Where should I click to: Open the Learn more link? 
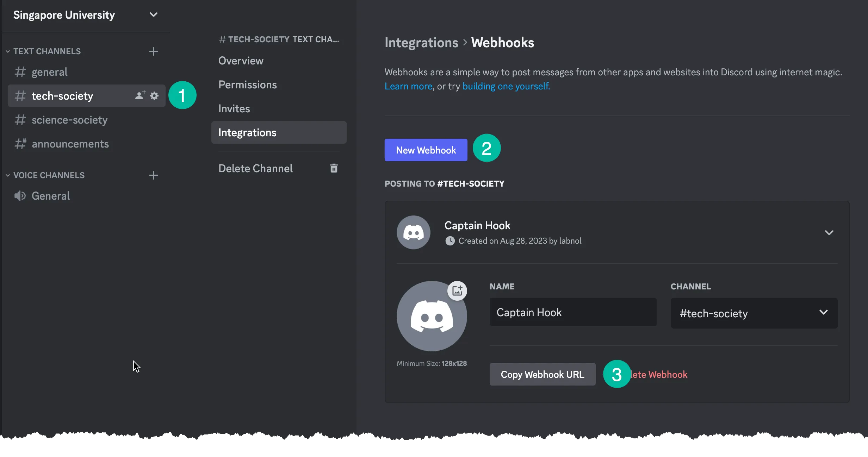[x=408, y=86]
